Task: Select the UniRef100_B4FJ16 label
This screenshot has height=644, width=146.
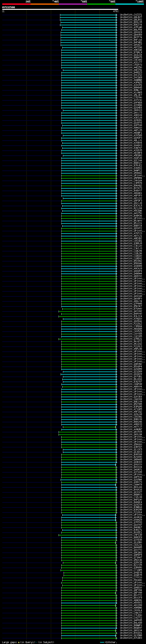Action: pos(131,40)
